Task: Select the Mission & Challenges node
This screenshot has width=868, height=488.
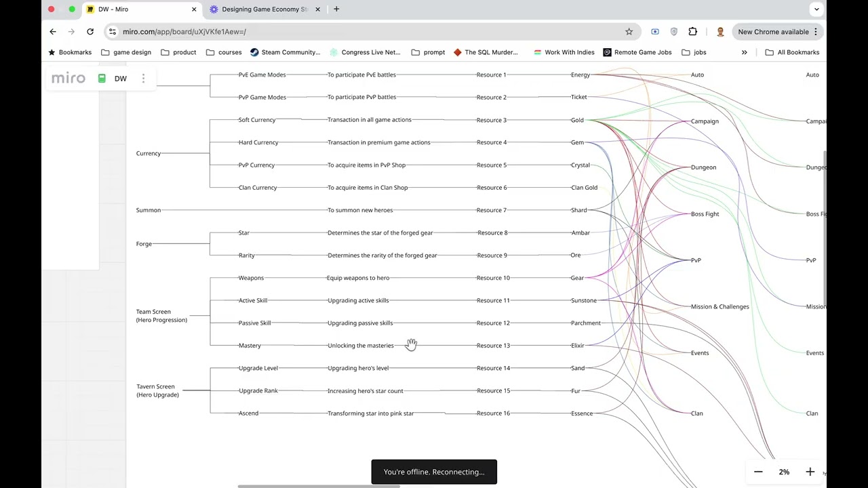Action: coord(720,306)
